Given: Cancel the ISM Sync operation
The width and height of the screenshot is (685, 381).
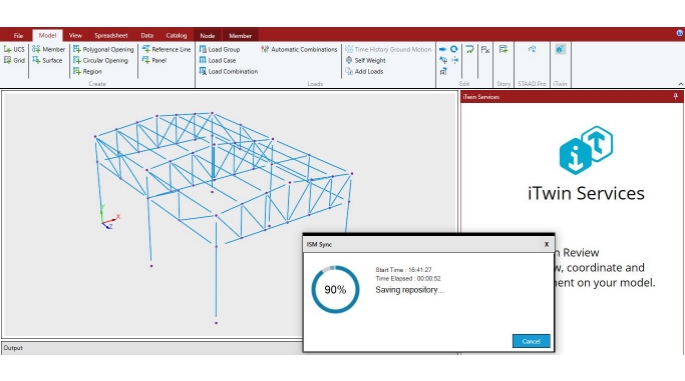Looking at the screenshot, I should point(531,341).
